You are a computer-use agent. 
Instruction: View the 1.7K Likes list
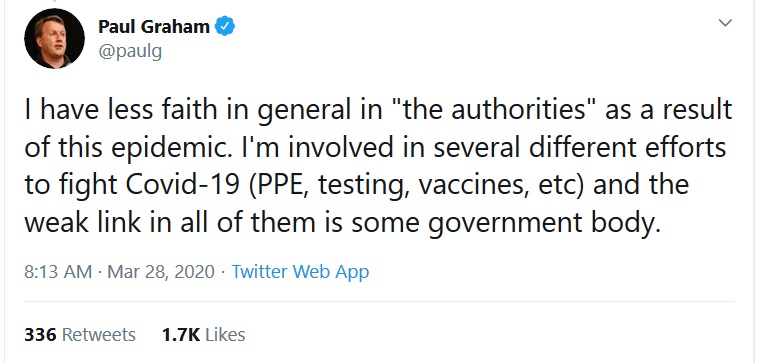pos(204,335)
